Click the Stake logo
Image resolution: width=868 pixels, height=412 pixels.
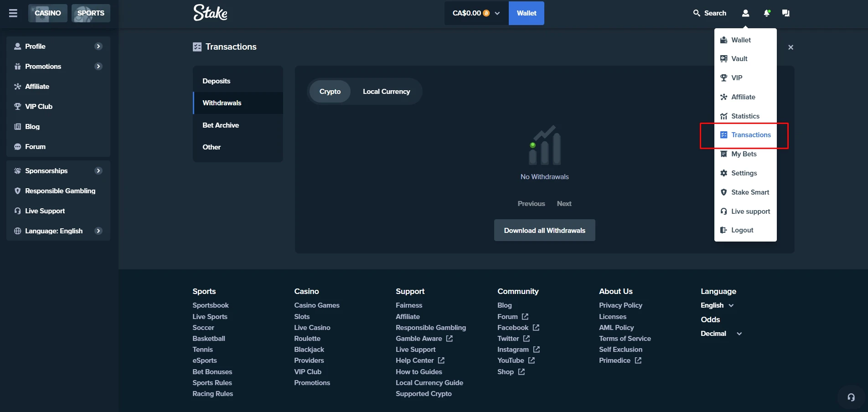click(x=210, y=13)
